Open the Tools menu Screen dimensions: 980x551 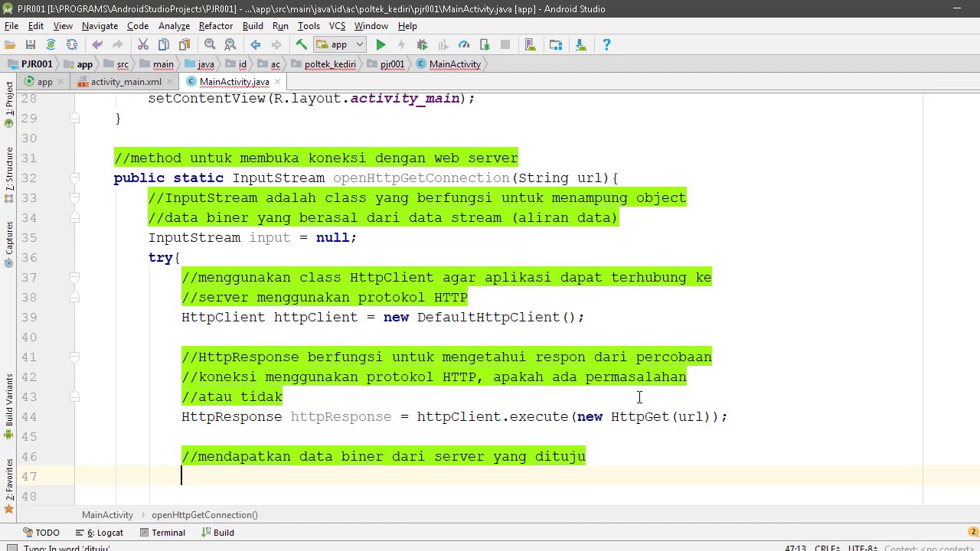point(309,26)
